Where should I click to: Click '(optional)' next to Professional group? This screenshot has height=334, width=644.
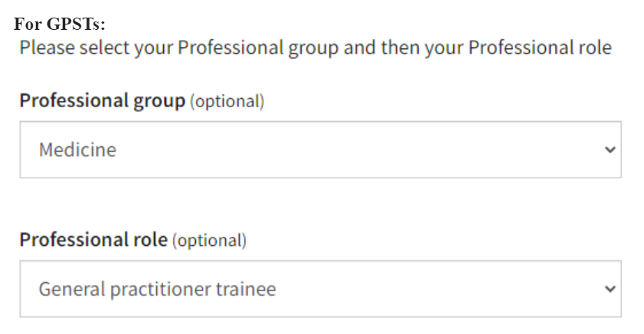(227, 101)
